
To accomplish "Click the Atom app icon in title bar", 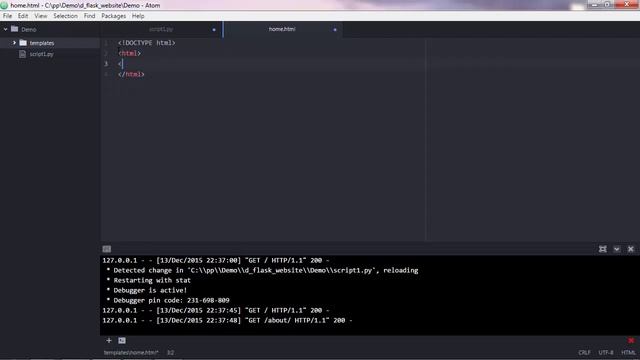I will click(x=4, y=5).
